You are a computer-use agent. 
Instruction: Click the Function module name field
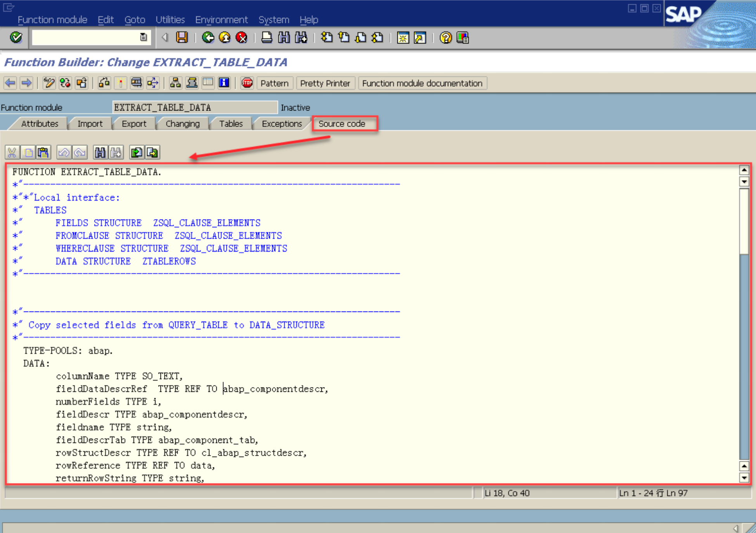[x=195, y=107]
